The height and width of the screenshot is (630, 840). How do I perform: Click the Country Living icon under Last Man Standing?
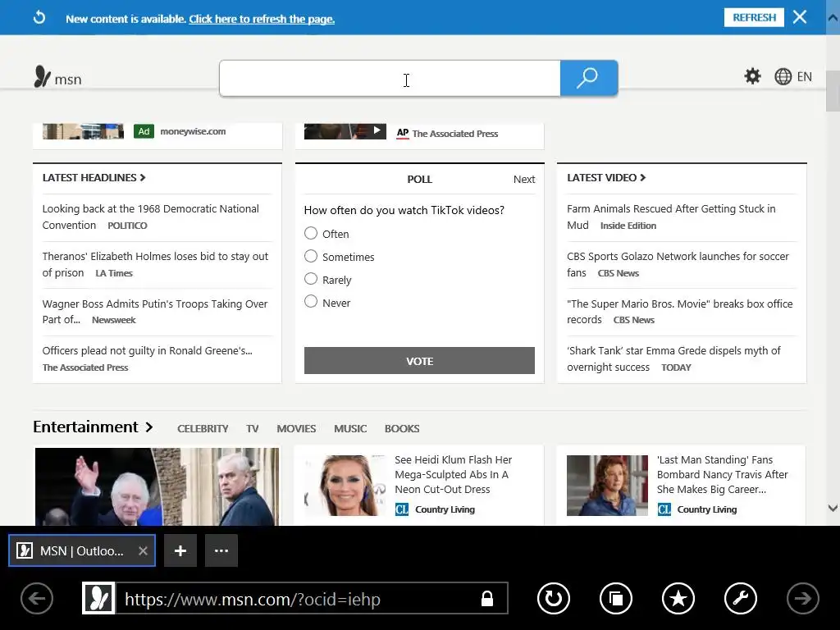(664, 509)
